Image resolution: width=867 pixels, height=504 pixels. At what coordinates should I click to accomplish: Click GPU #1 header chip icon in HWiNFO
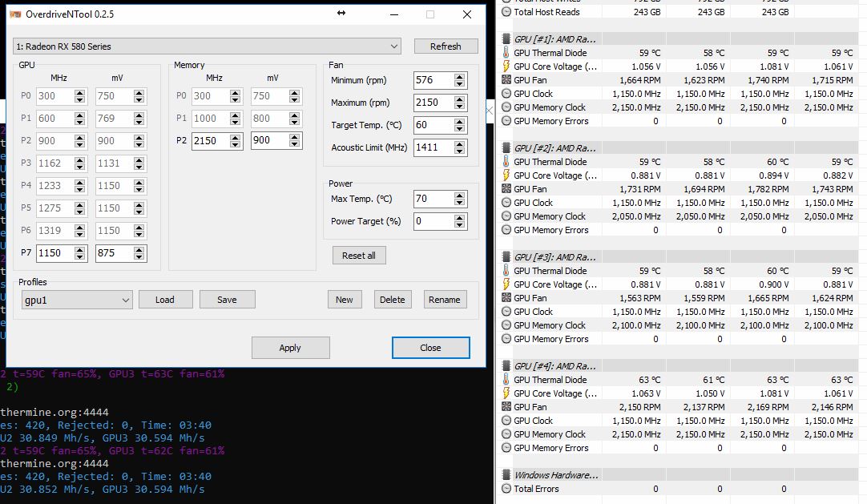pyautogui.click(x=506, y=39)
